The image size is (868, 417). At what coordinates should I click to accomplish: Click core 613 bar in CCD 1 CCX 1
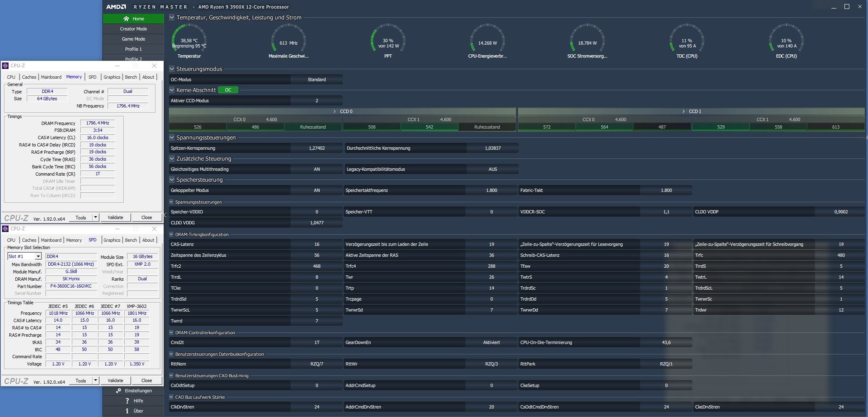(836, 127)
